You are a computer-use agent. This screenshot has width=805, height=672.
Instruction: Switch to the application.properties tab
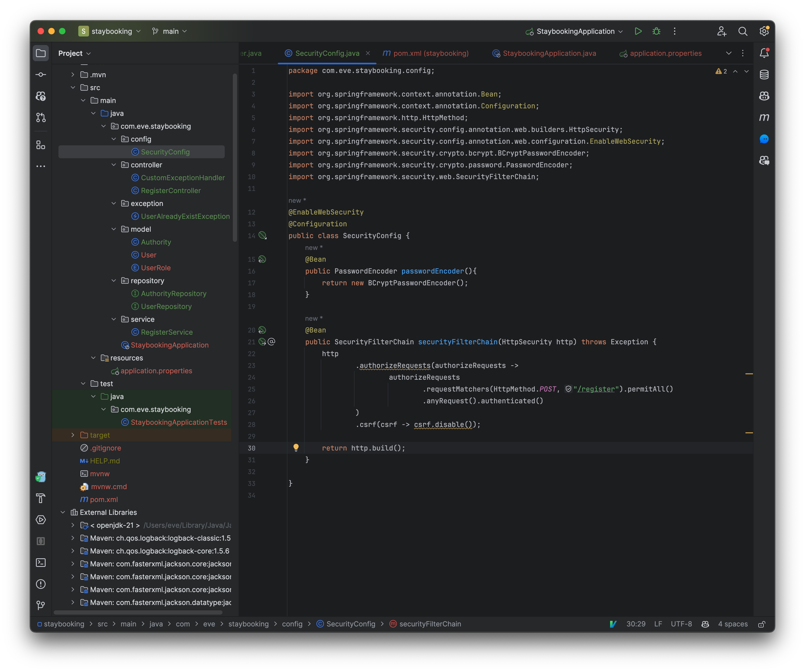[666, 53]
